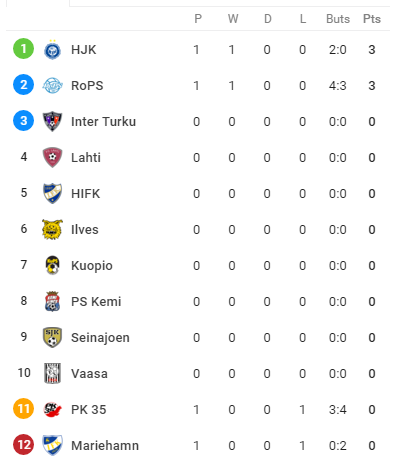The height and width of the screenshot is (465, 396).
Task: Click the orange position 11 badge
Action: click(23, 409)
